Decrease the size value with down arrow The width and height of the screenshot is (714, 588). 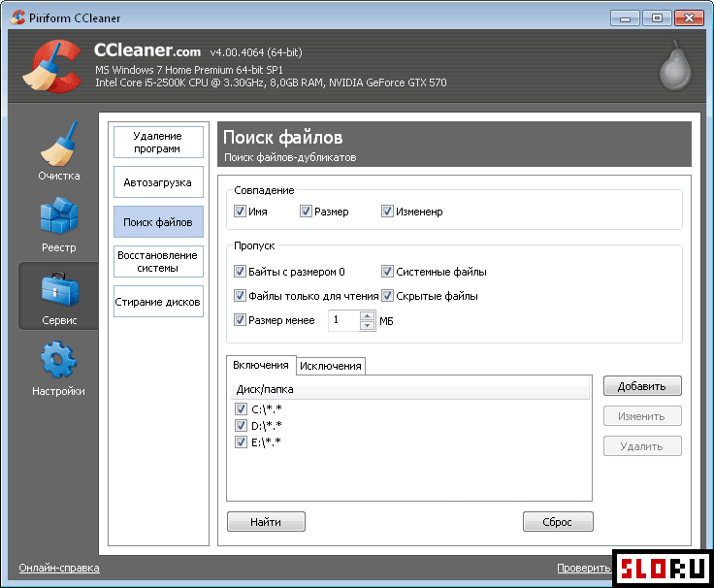pos(367,326)
